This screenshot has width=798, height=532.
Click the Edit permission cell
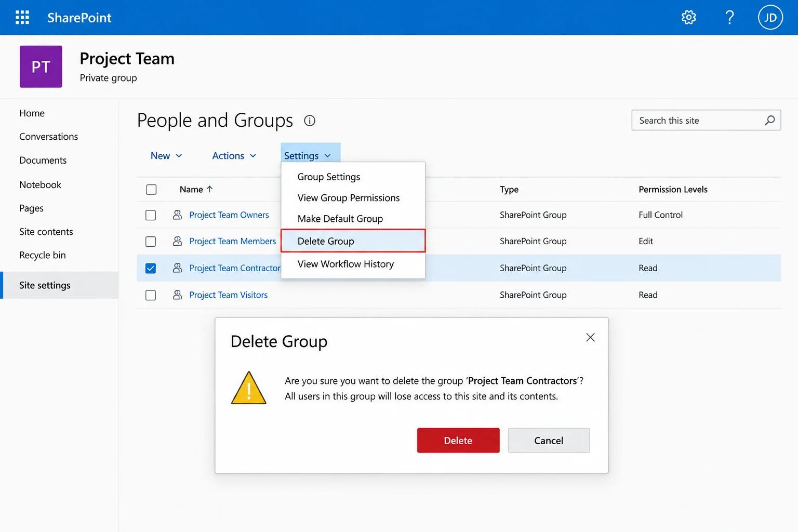(646, 241)
